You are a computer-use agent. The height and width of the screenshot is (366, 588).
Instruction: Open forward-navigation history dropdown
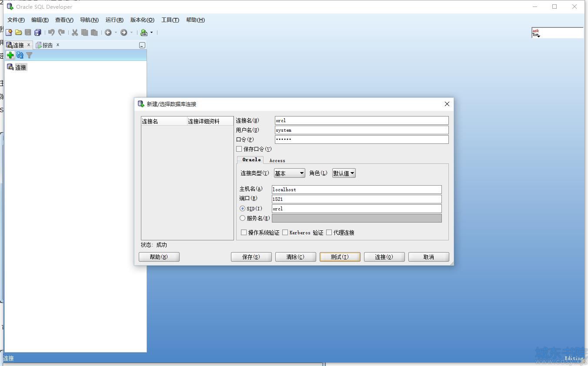(131, 33)
